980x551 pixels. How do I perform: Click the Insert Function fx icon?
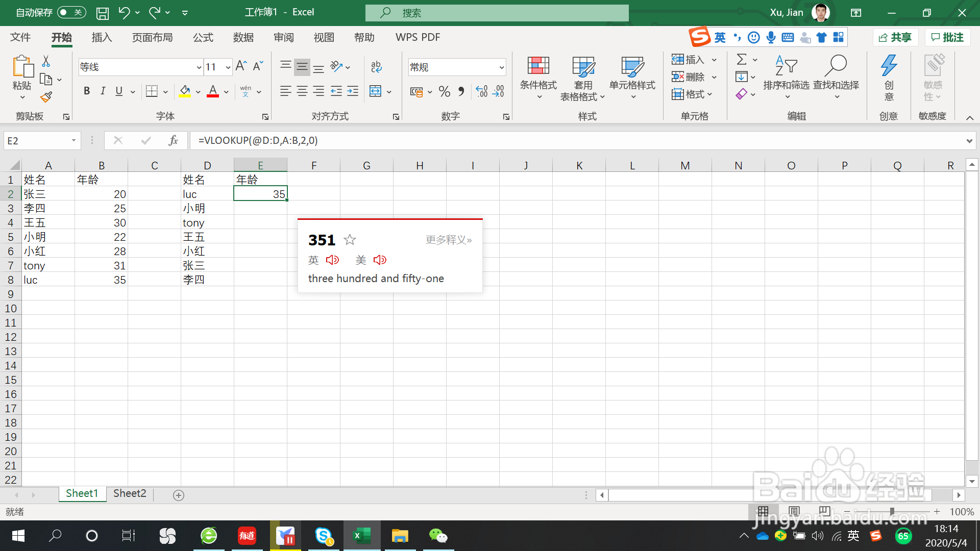173,140
